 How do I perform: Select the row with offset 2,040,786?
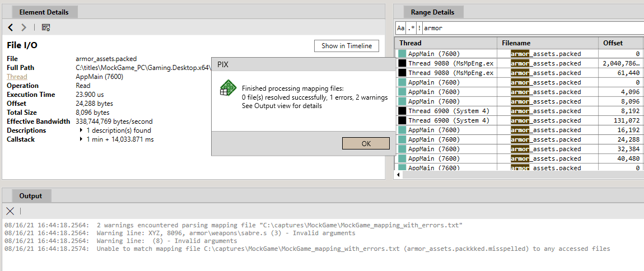520,64
